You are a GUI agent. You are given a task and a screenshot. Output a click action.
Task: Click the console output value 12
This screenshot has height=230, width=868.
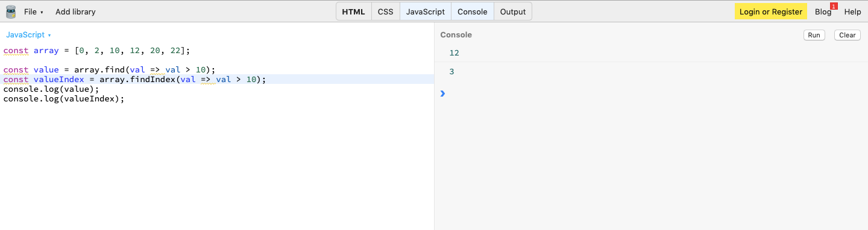tap(454, 53)
